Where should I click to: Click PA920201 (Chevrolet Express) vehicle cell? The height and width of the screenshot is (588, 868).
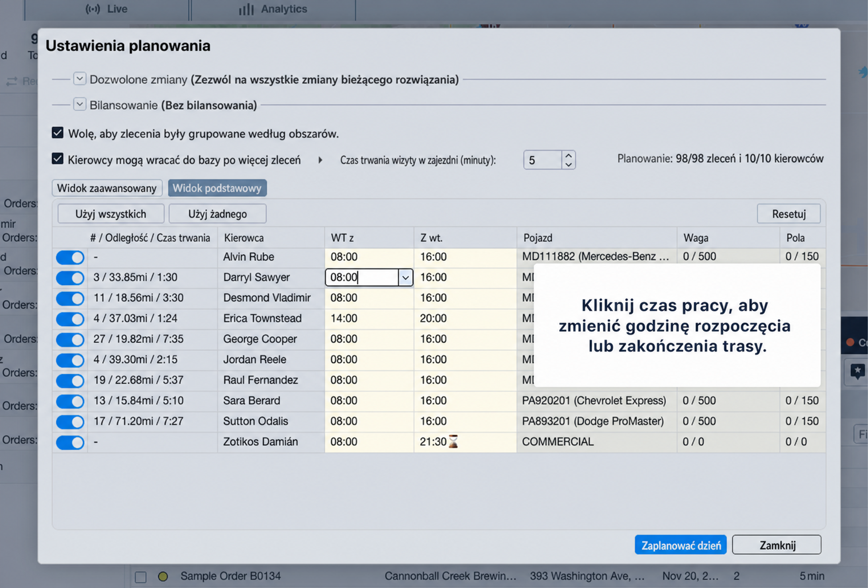coord(597,400)
